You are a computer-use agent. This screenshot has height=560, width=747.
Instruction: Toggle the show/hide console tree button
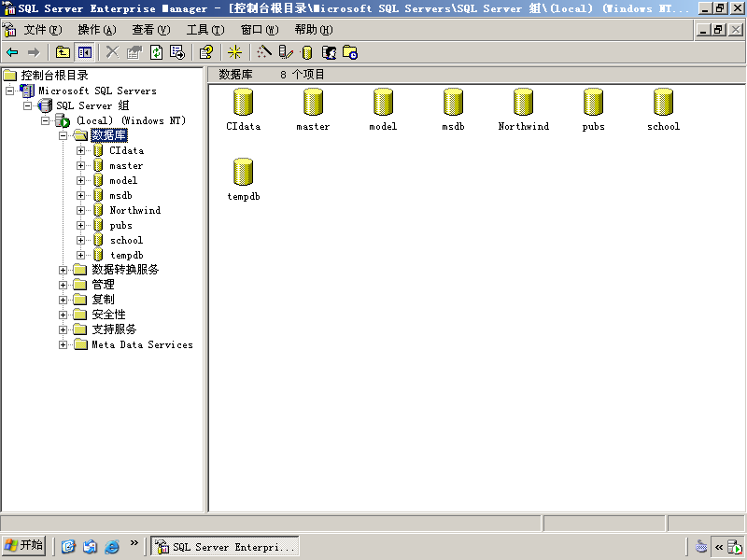[x=85, y=52]
